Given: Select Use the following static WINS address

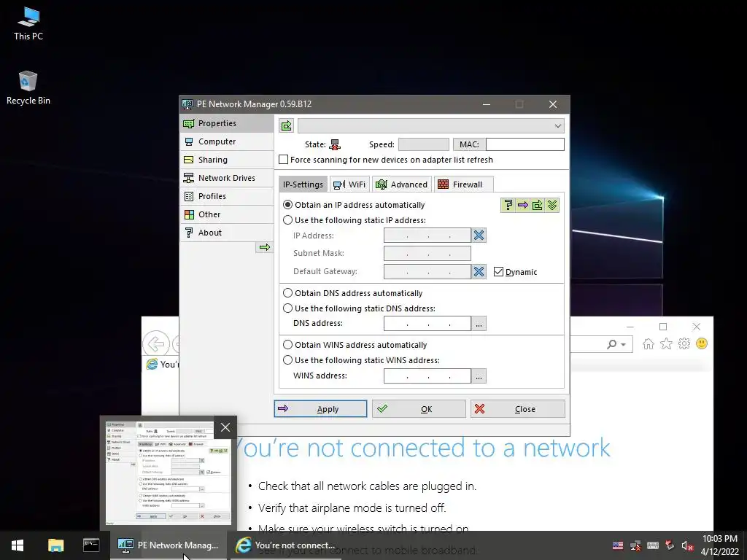Looking at the screenshot, I should tap(287, 360).
